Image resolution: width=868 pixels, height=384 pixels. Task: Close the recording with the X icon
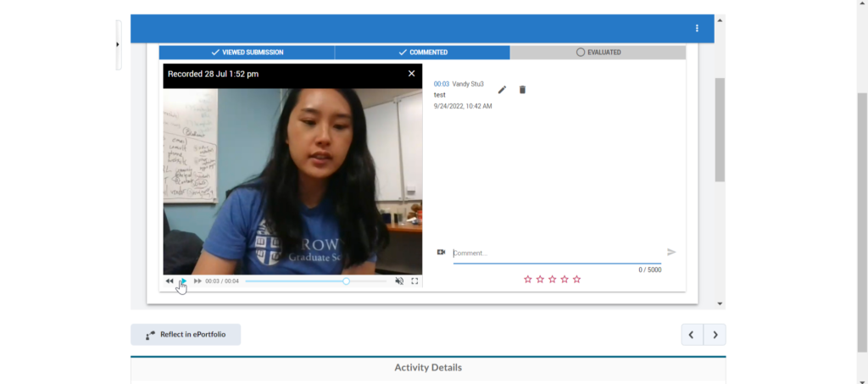click(411, 74)
